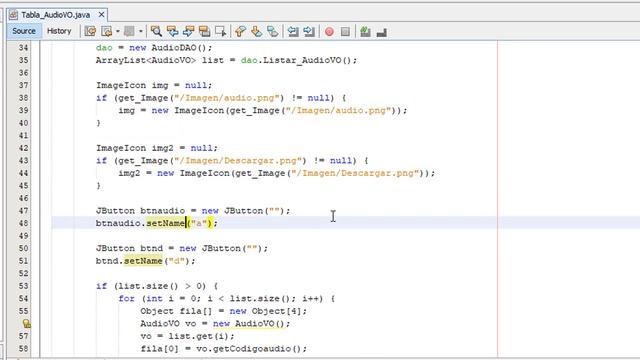Click on "vo = list.get(i);" line
Screen dimensions: 640x360
[188, 336]
